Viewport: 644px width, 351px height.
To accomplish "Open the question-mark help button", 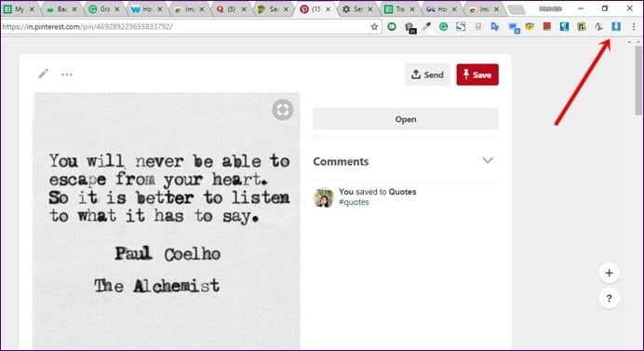I will pyautogui.click(x=609, y=298).
